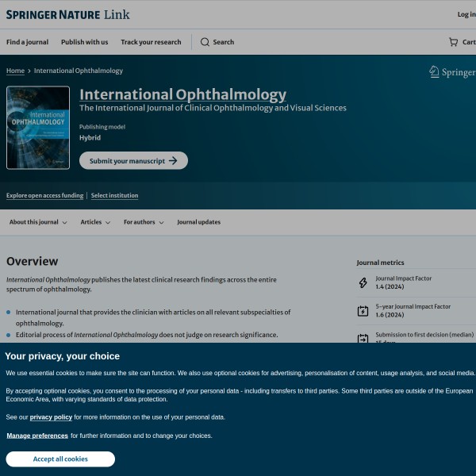Click the Home breadcrumb link
Viewport: 476px width, 476px height.
coord(15,71)
